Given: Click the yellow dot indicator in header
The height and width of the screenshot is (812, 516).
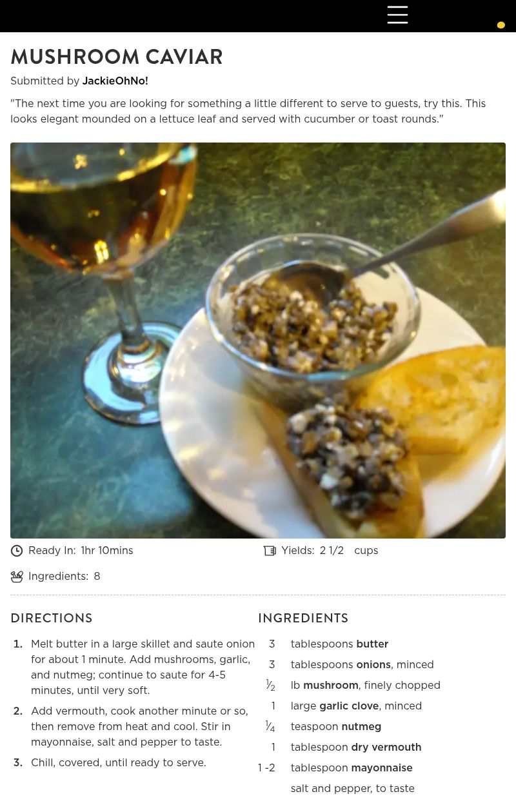Looking at the screenshot, I should pos(501,25).
